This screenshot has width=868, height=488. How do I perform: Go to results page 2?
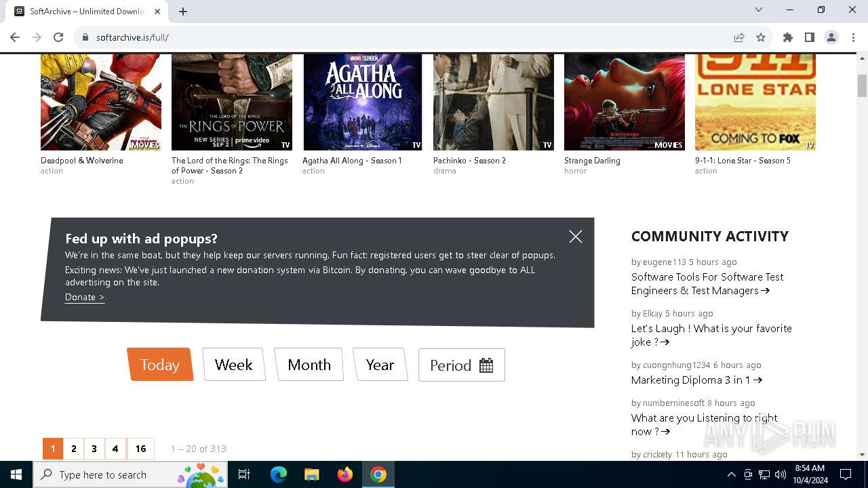pyautogui.click(x=74, y=449)
